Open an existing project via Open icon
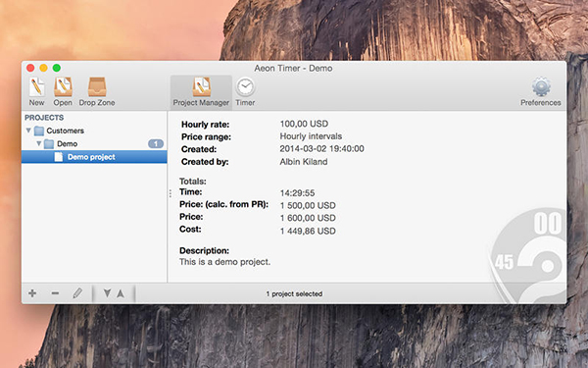 tap(63, 91)
